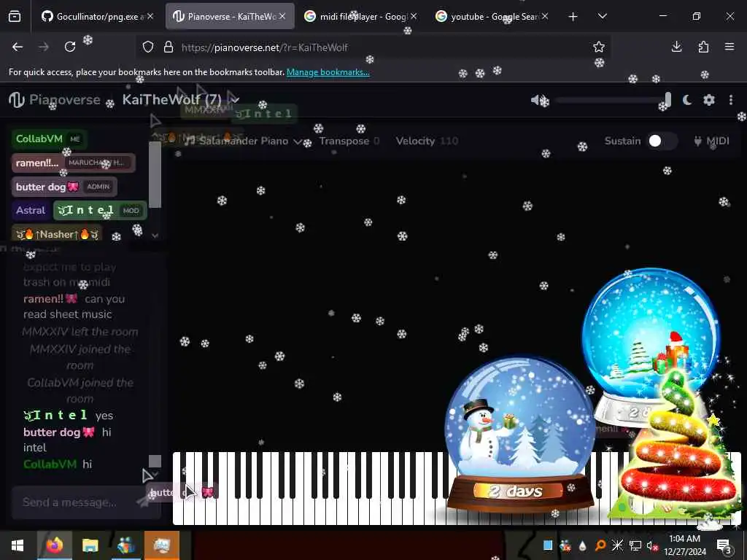Screen dimensions: 747x560
Task: Close the Gocullinator/png.exe tab
Action: point(150,16)
